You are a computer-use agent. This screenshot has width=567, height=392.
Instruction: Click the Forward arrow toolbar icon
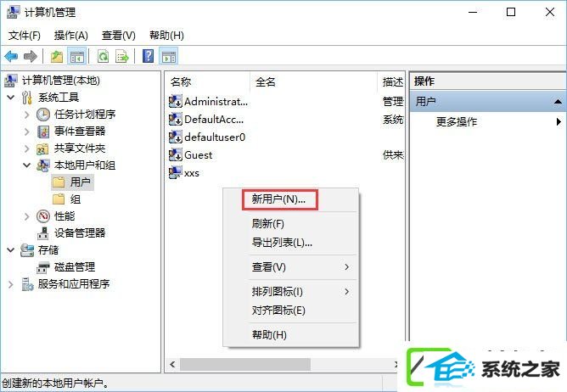click(x=30, y=56)
